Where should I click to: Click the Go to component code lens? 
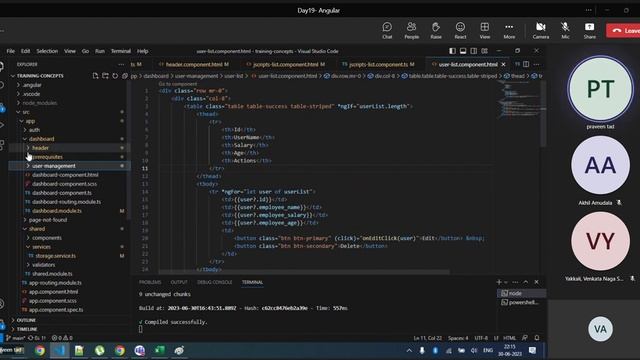tap(178, 84)
